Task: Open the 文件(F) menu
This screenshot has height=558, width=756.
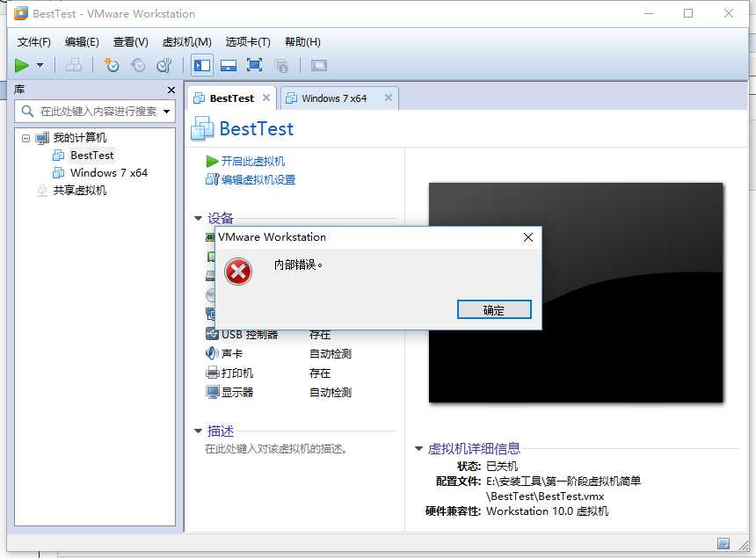Action: [33, 42]
